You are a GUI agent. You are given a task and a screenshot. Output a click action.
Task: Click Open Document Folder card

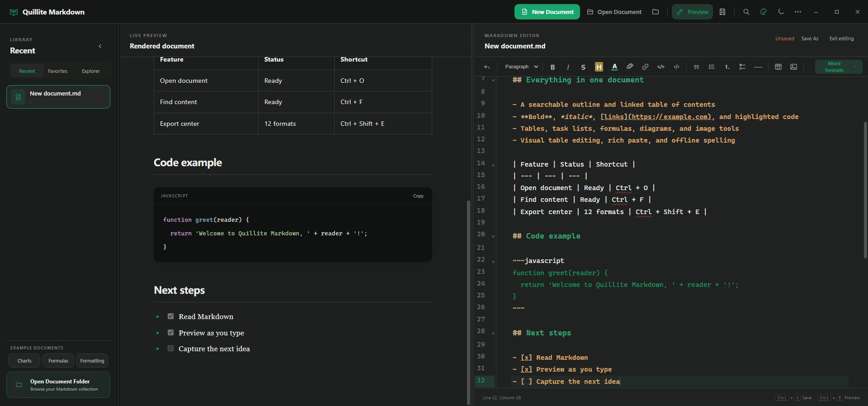[58, 385]
